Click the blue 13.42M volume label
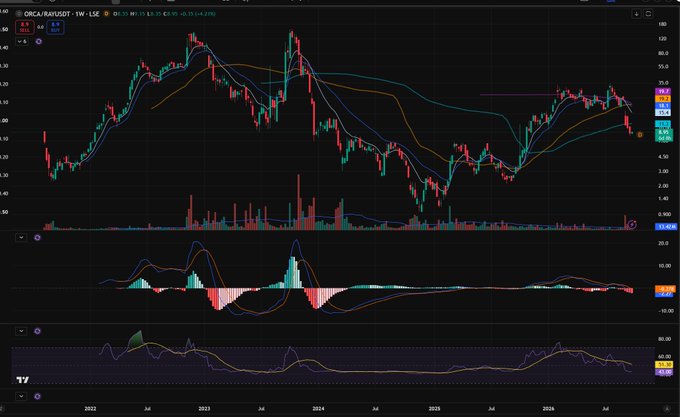Viewport: 680px width, 417px height. click(x=666, y=227)
